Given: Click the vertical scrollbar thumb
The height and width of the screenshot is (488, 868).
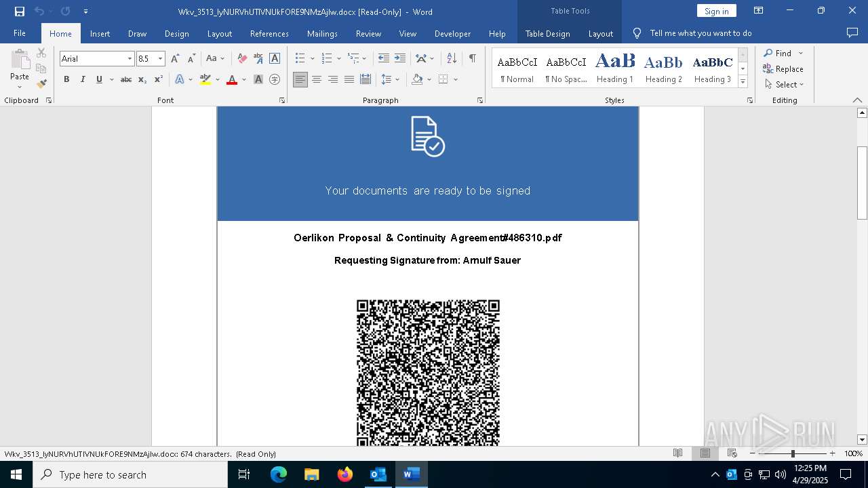Looking at the screenshot, I should coord(862,183).
